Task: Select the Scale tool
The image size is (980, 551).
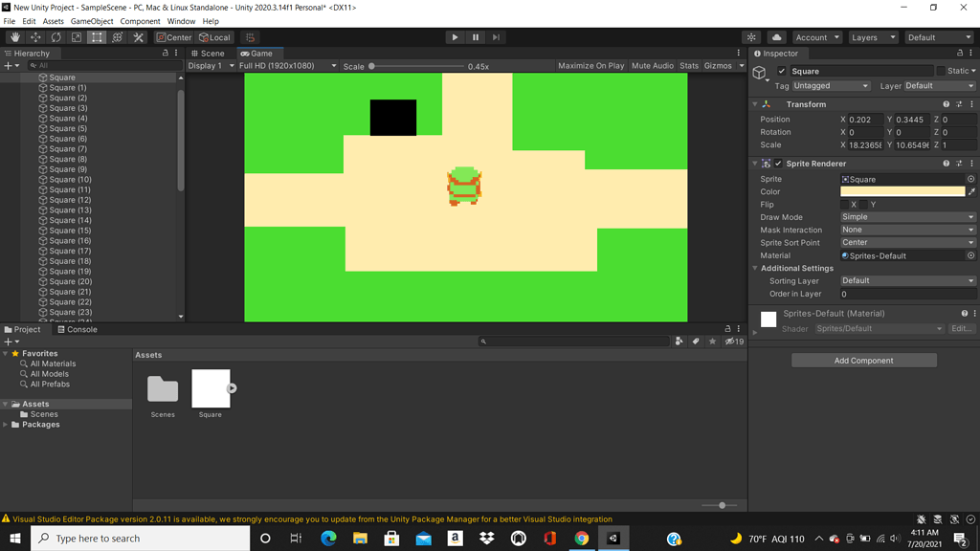Action: tap(76, 36)
